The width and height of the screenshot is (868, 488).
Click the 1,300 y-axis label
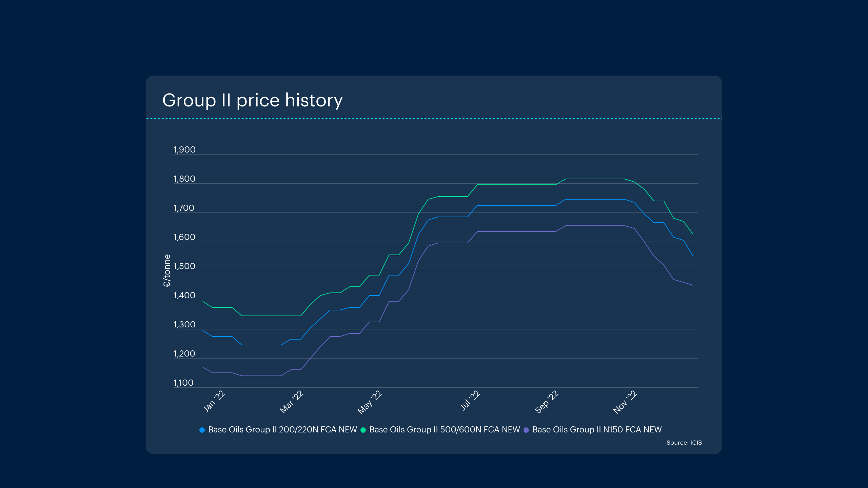(x=184, y=325)
